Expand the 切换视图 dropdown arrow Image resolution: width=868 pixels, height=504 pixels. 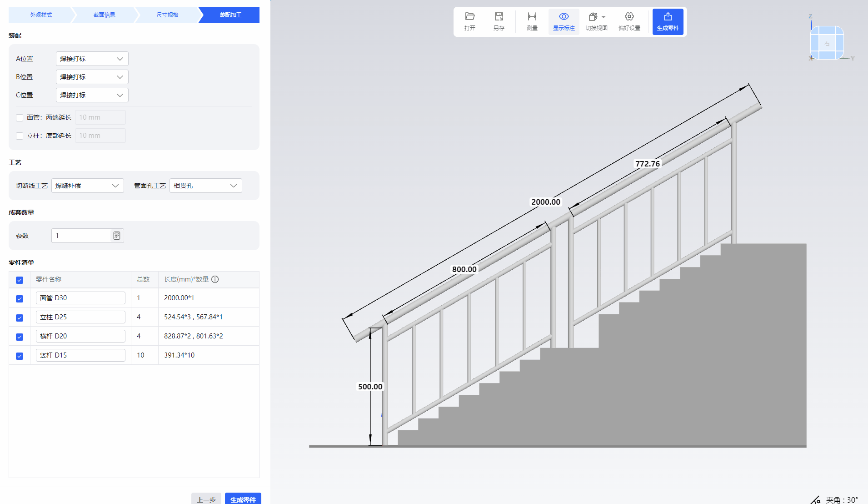pyautogui.click(x=604, y=17)
